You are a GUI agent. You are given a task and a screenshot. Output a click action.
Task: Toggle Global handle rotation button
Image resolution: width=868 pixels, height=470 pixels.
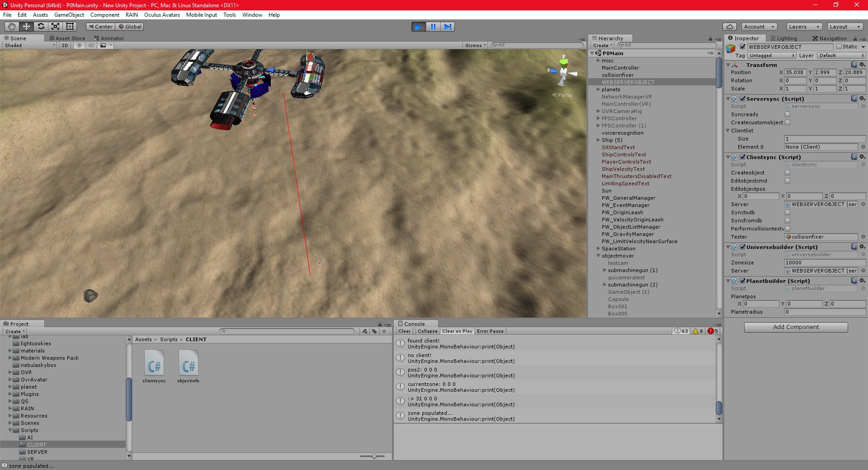click(x=130, y=27)
